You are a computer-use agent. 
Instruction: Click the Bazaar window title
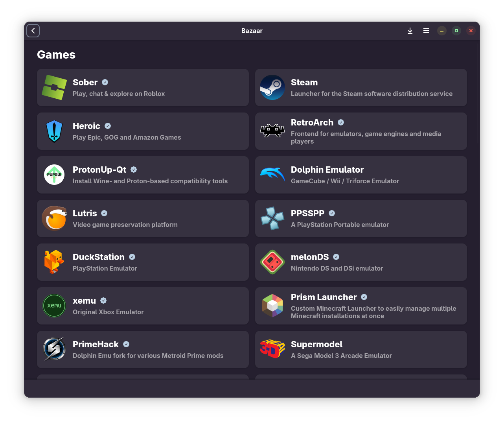click(252, 31)
